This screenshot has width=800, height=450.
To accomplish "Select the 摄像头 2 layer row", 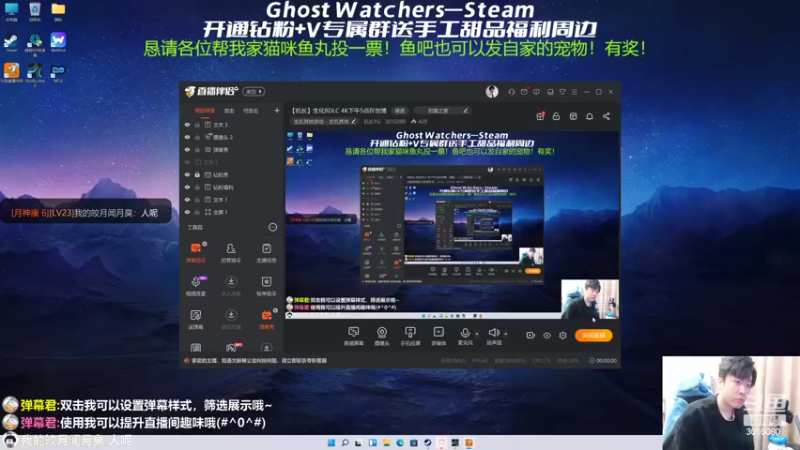I will click(232, 137).
